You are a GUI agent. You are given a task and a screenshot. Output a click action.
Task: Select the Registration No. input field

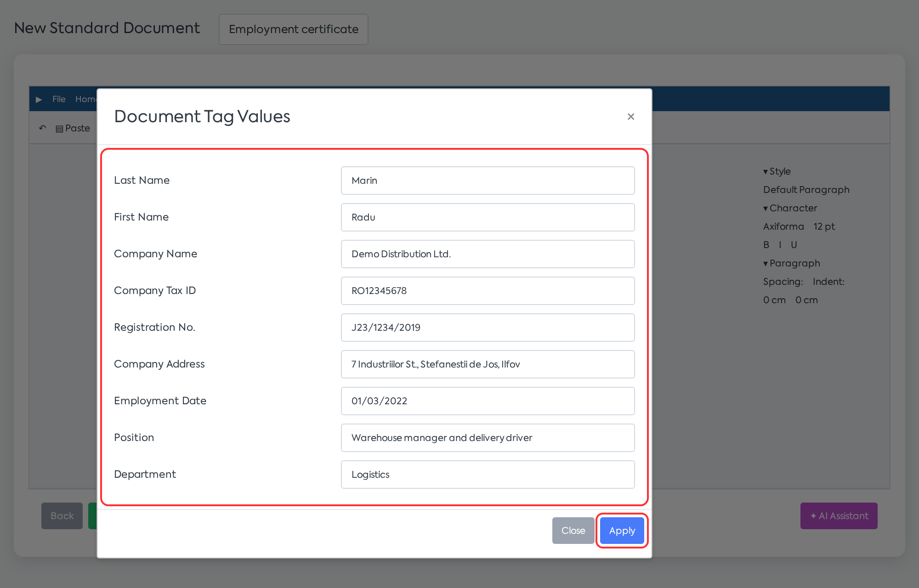488,328
